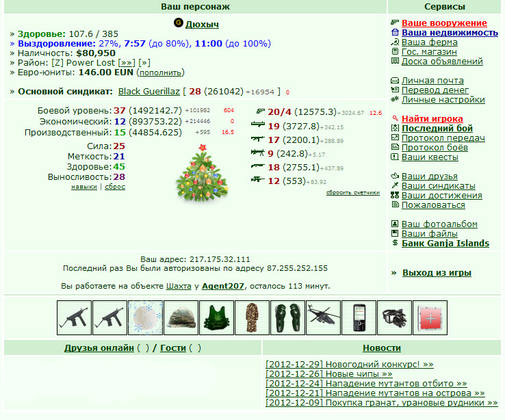
Task: Click the building icon beside Ваша недвижимость
Action: [395, 32]
